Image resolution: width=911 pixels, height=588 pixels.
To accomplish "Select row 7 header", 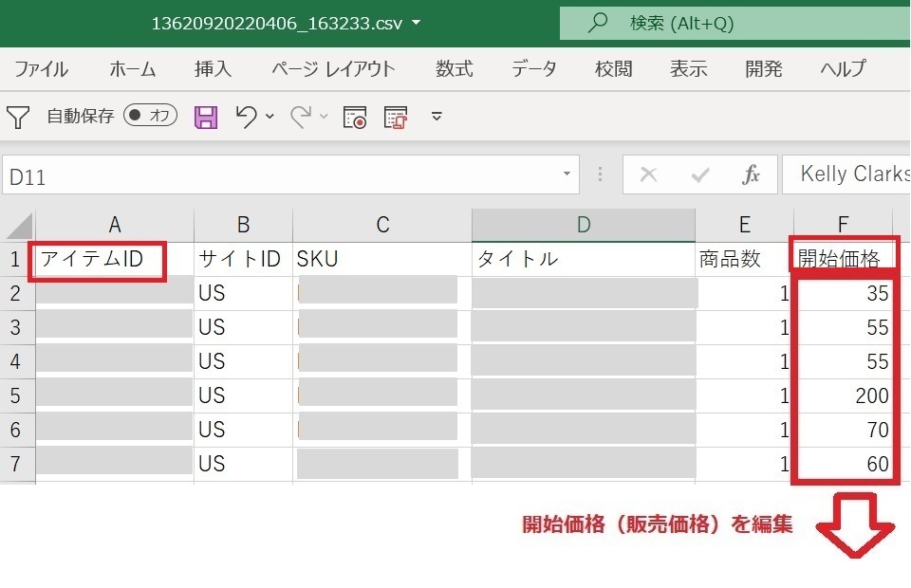I will click(x=17, y=465).
